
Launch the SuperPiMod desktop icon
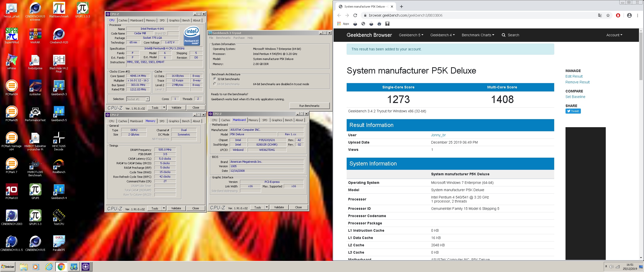click(x=12, y=36)
